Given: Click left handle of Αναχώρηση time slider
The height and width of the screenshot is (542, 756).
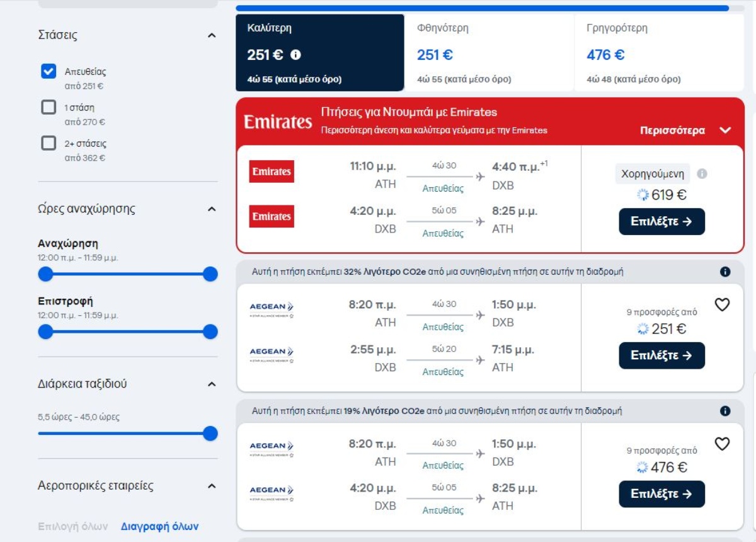Looking at the screenshot, I should point(45,274).
